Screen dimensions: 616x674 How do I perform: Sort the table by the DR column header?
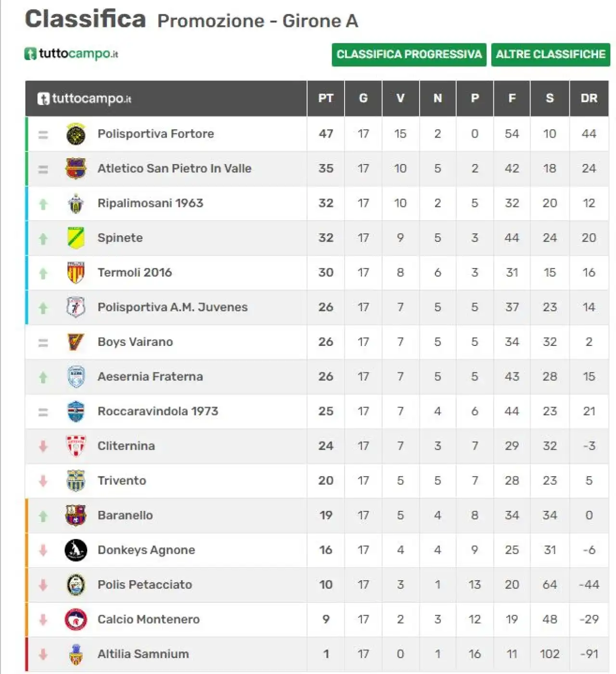pyautogui.click(x=589, y=98)
